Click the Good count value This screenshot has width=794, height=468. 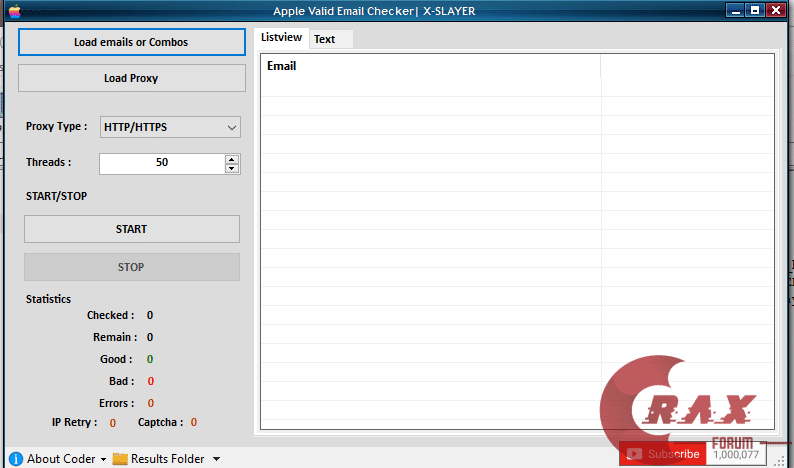tap(150, 359)
